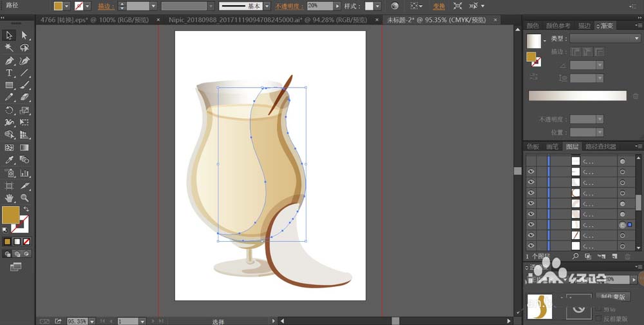644x325 pixels.
Task: Switch to the 颜色参考 panel tab
Action: pos(558,26)
